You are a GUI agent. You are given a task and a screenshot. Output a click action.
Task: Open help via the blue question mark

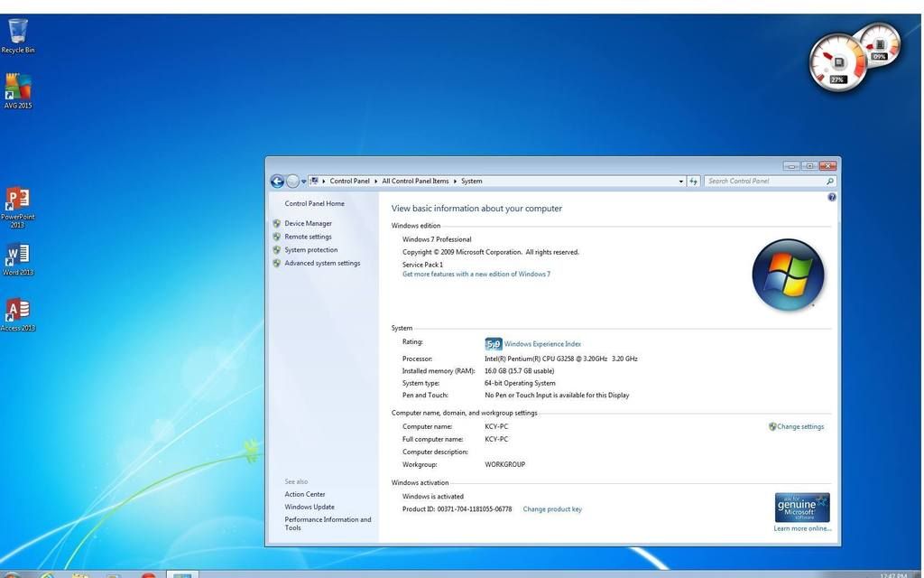[x=831, y=197]
